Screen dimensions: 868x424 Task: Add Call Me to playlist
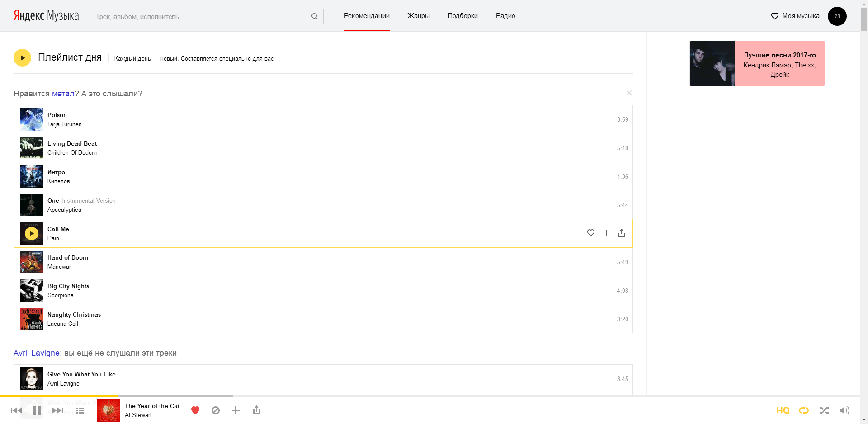(606, 233)
